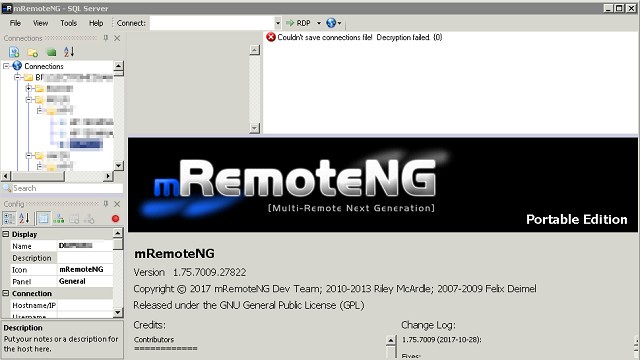Screen dimensions: 640x360
Task: Open the View menu
Action: click(x=40, y=23)
